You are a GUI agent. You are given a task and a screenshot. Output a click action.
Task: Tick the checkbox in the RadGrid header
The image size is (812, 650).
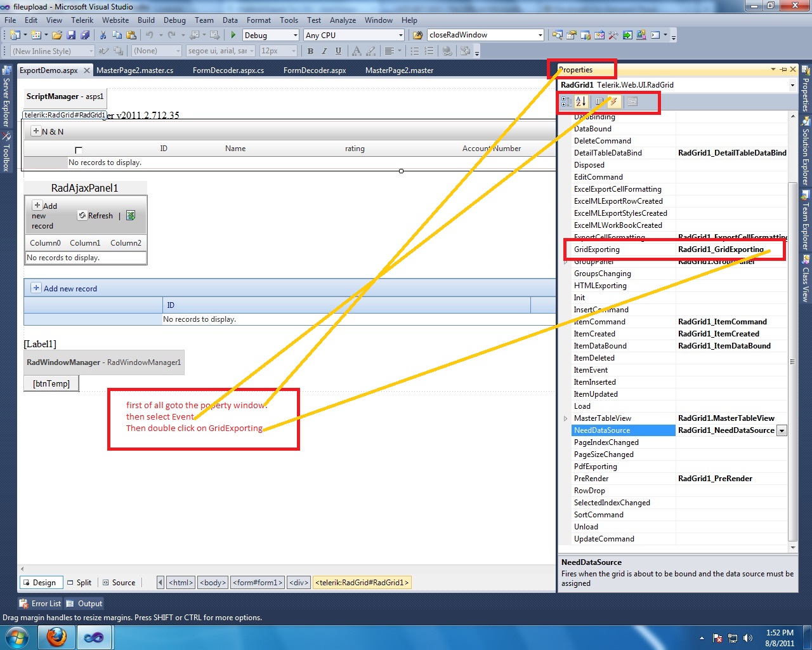79,150
